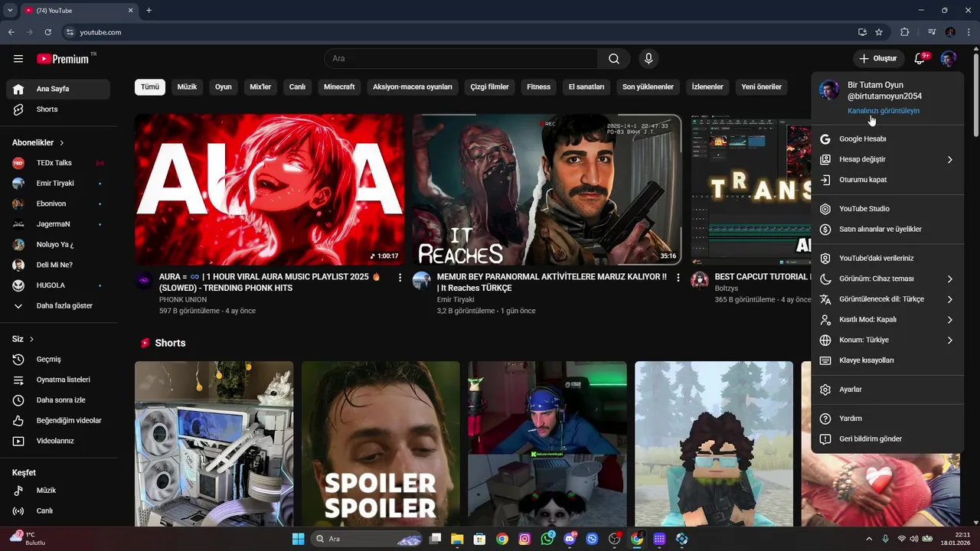
Task: Open Ebonivon channel in sidebar
Action: 58,204
